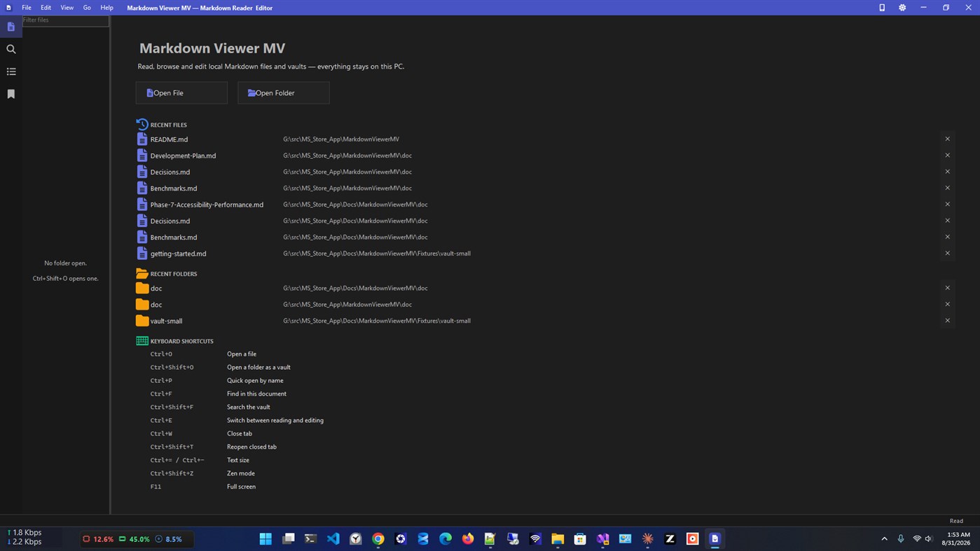
Task: Click 'No folder open.' sidebar message
Action: (x=65, y=263)
